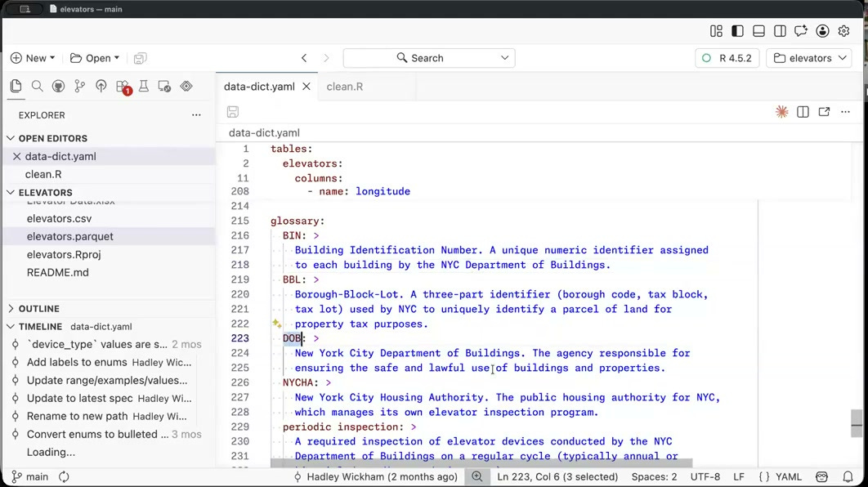Click the main branch in status bar
The height and width of the screenshot is (487, 868).
tap(30, 476)
